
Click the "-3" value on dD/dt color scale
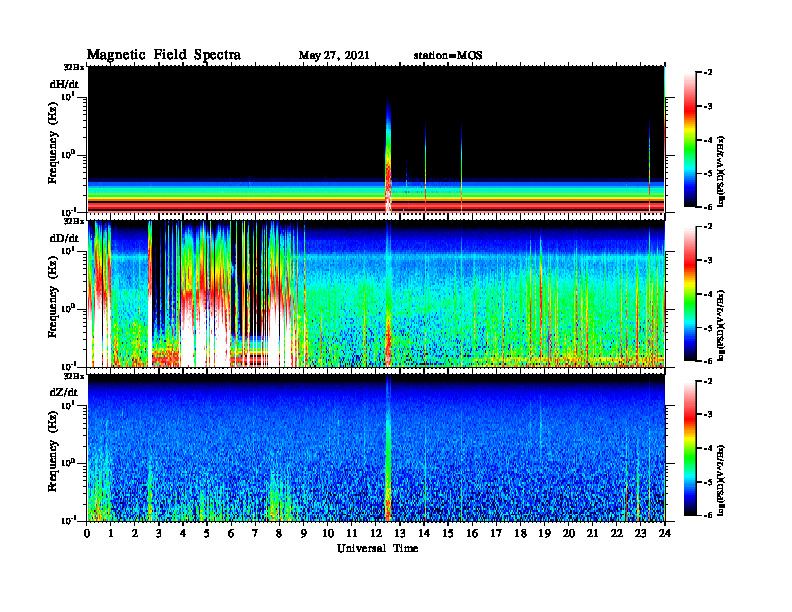coord(708,261)
